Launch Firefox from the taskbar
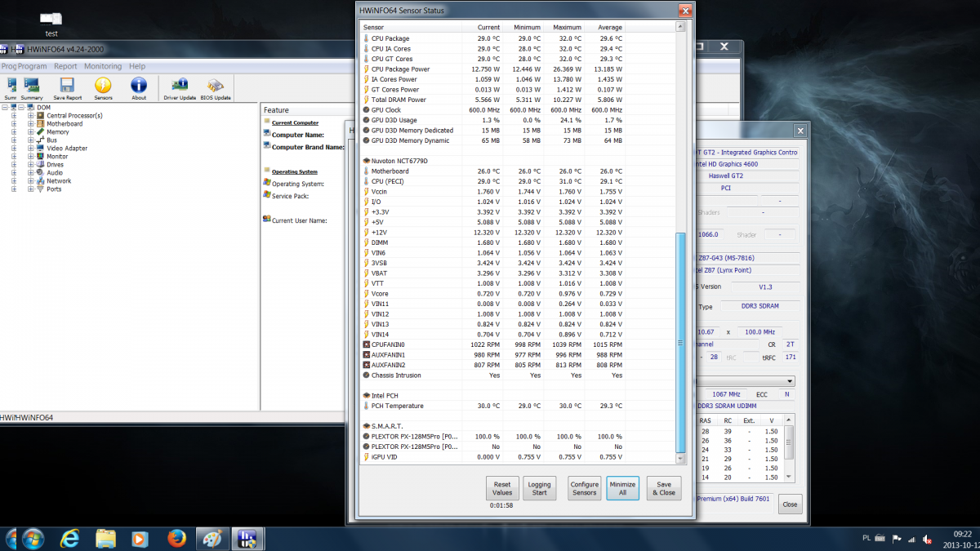980x551 pixels. [176, 539]
